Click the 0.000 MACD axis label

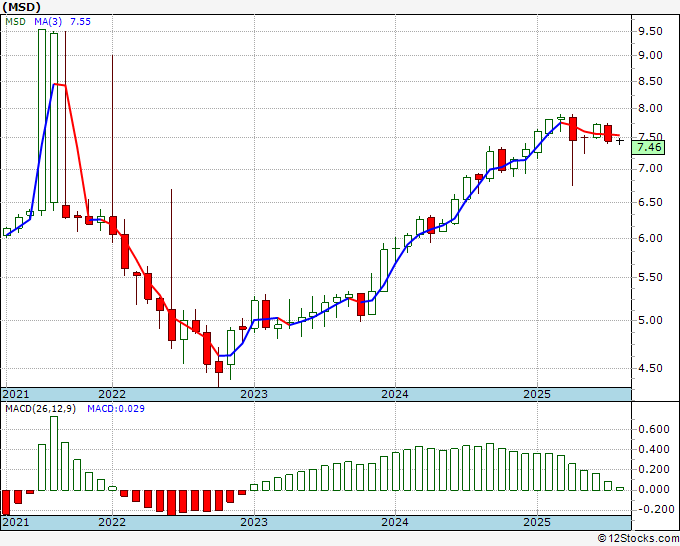(x=654, y=489)
